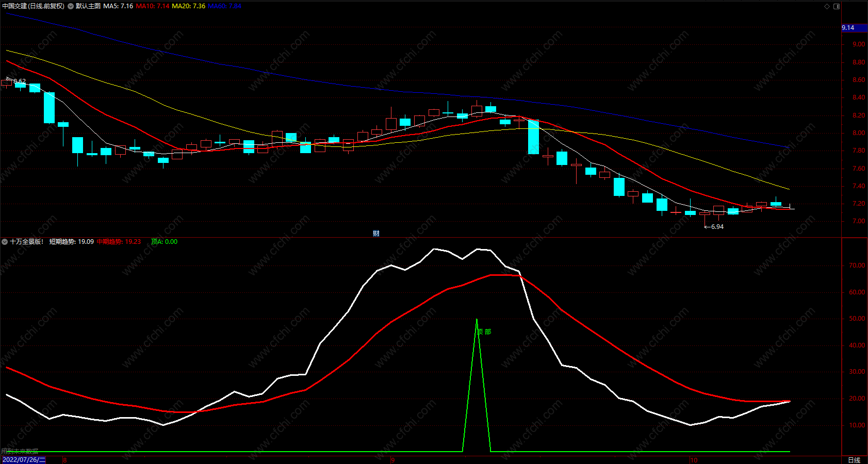Viewport: 868px width, 464px height.
Task: Select the red MA10: 7.14 label
Action: tap(153, 6)
